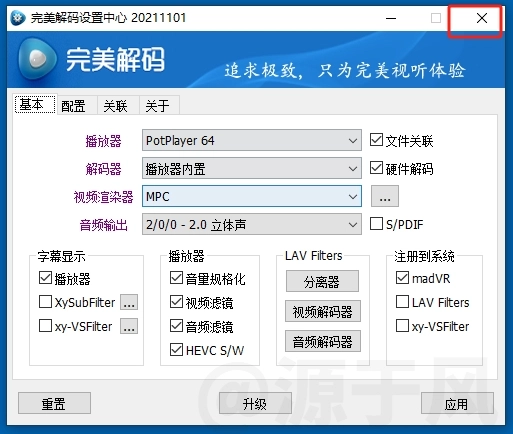513x434 pixels.
Task: Open the 播放器 dropdown showing PotPlayer 64
Action: [x=252, y=140]
